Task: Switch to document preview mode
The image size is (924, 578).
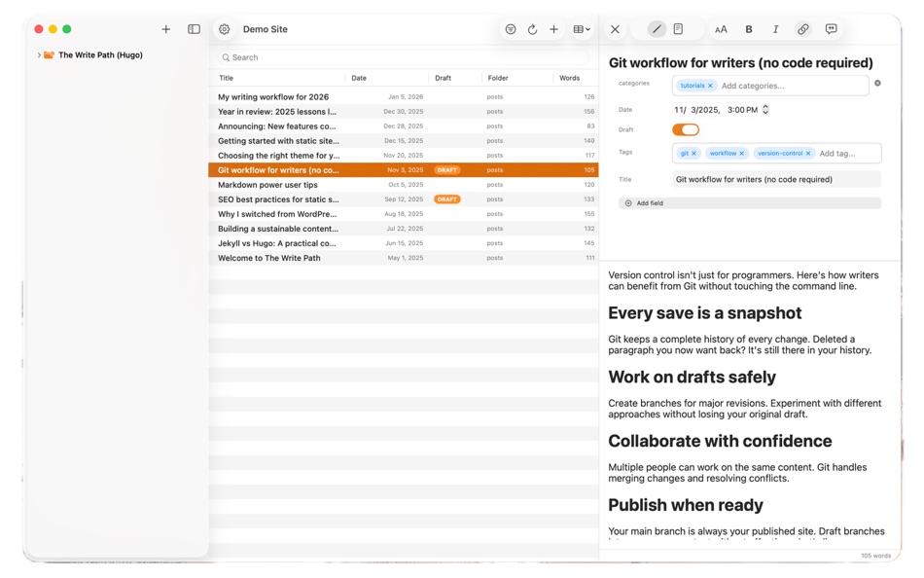Action: click(678, 29)
